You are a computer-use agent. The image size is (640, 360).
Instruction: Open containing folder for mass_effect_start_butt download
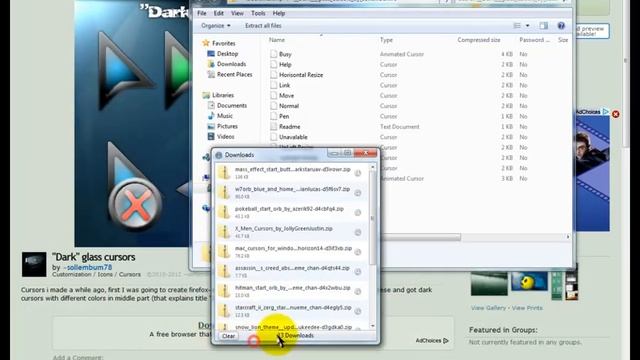point(358,173)
